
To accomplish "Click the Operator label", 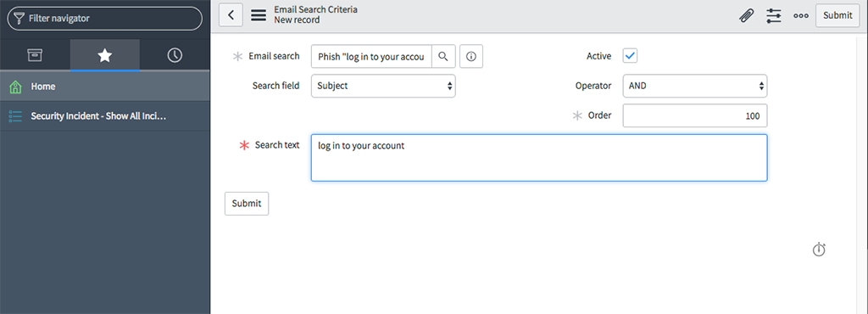I will click(x=593, y=86).
